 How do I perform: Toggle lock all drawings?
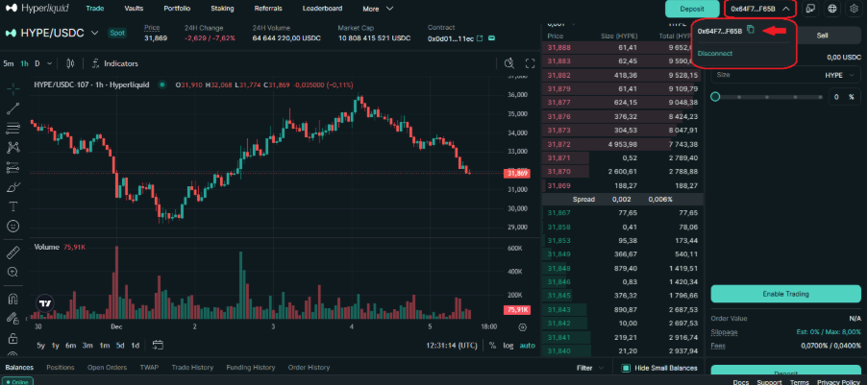(12, 339)
